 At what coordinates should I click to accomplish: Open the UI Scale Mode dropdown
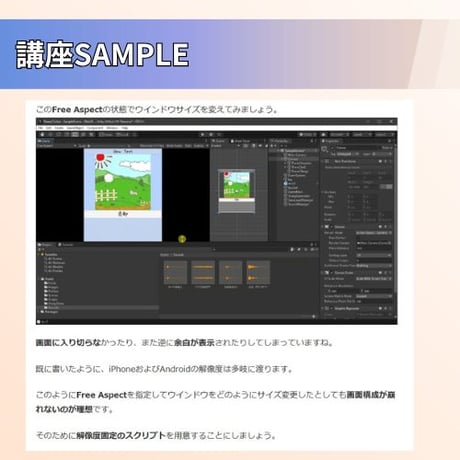pyautogui.click(x=374, y=278)
